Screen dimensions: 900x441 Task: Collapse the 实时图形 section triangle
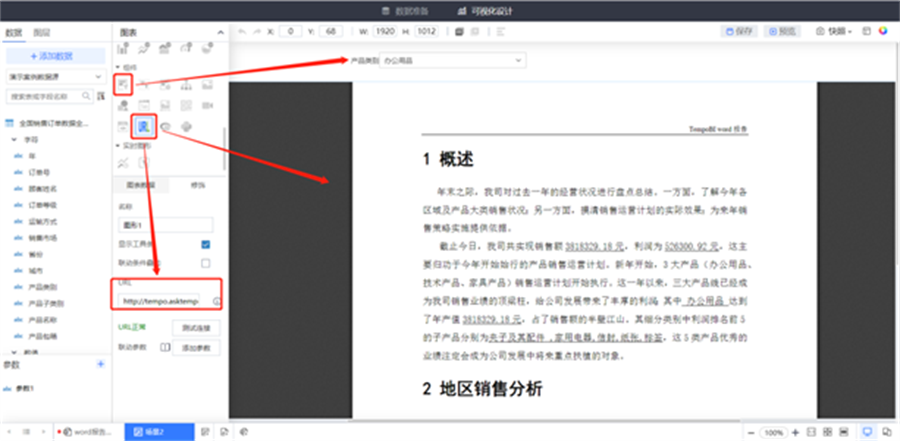coord(117,146)
